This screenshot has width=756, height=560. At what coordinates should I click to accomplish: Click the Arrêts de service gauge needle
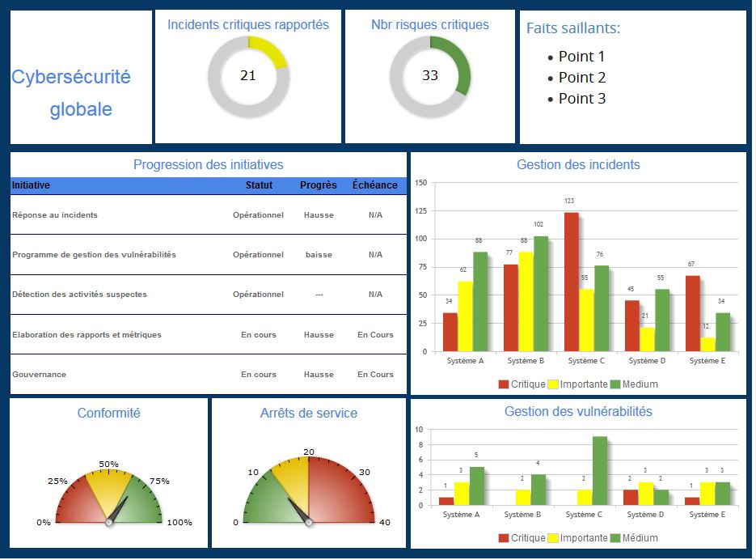tap(300, 511)
